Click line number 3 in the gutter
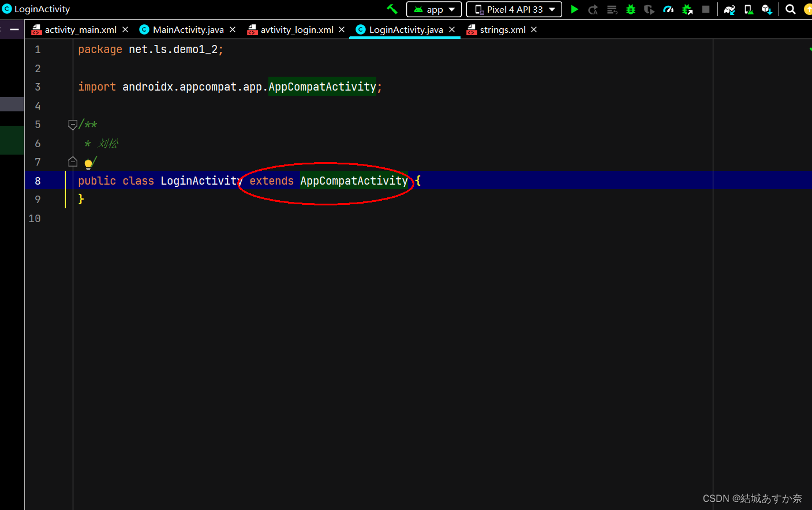The height and width of the screenshot is (510, 812). tap(38, 87)
